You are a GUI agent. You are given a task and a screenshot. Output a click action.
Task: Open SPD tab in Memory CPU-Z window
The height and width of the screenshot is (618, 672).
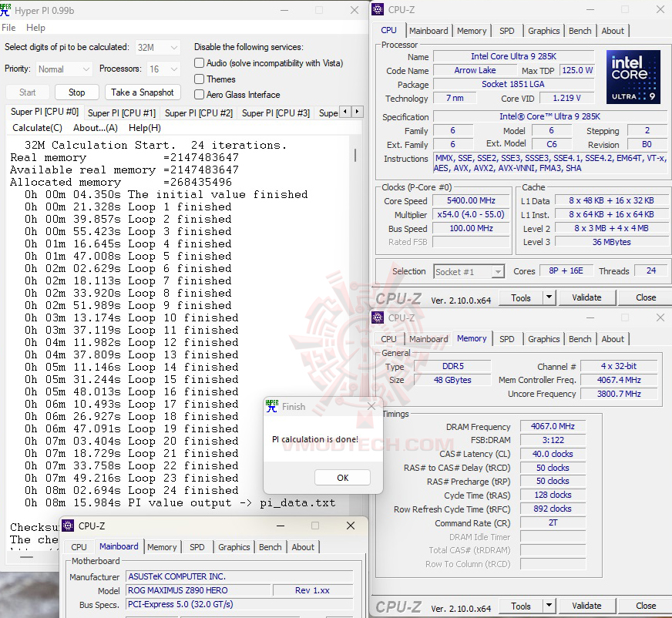[506, 339]
